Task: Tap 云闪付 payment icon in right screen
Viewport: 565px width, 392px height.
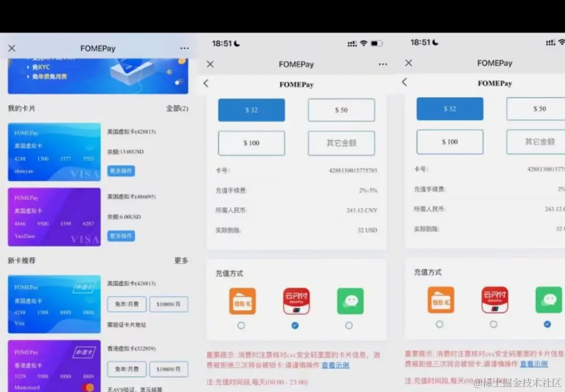Action: click(x=495, y=300)
